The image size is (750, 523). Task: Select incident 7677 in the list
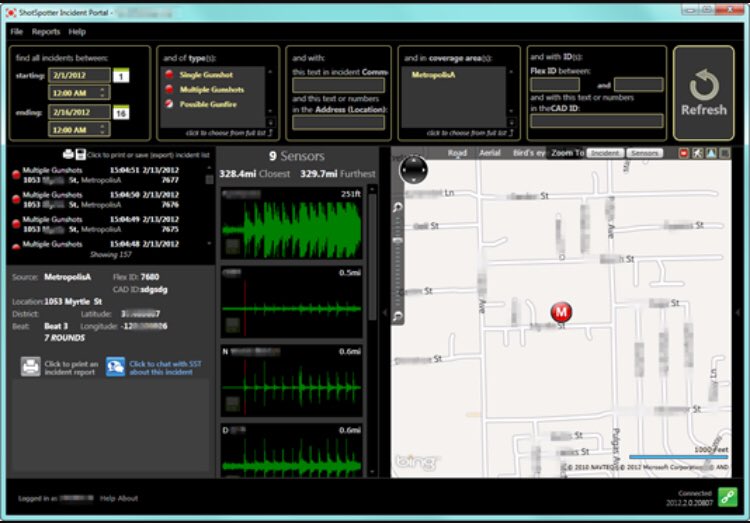tap(101, 175)
